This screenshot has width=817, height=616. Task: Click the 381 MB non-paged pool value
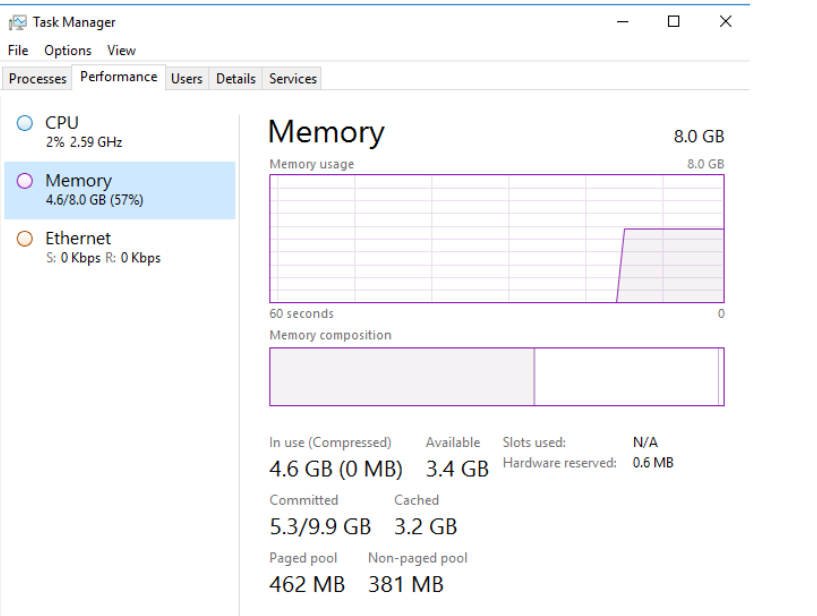point(406,585)
